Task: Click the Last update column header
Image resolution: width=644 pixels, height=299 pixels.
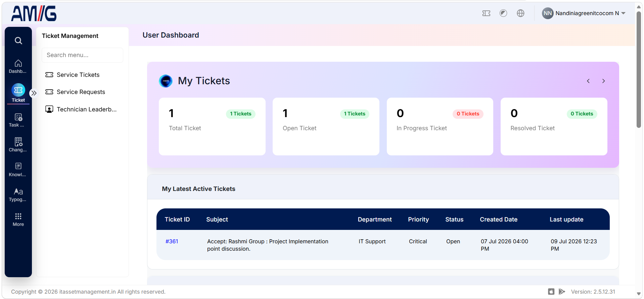Action: click(566, 219)
